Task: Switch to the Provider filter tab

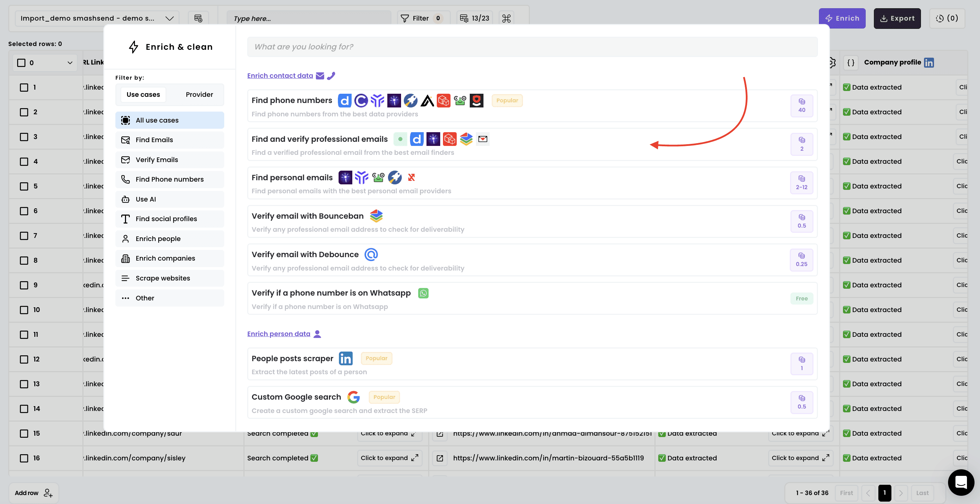Action: click(x=199, y=94)
